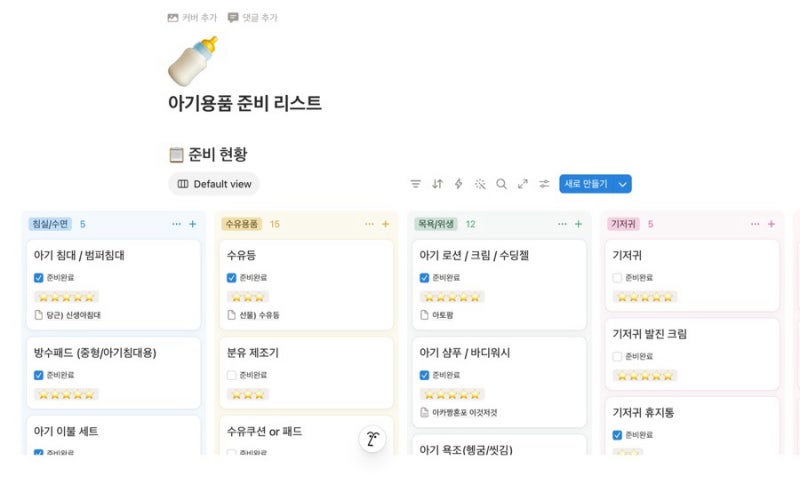Click the yellow 수유용품 group tag

pos(241,224)
